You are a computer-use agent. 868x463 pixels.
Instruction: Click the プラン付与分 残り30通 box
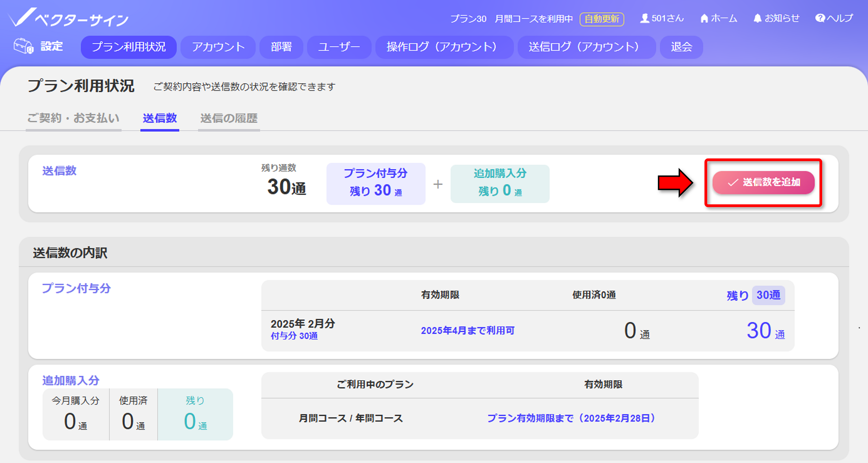click(x=376, y=184)
